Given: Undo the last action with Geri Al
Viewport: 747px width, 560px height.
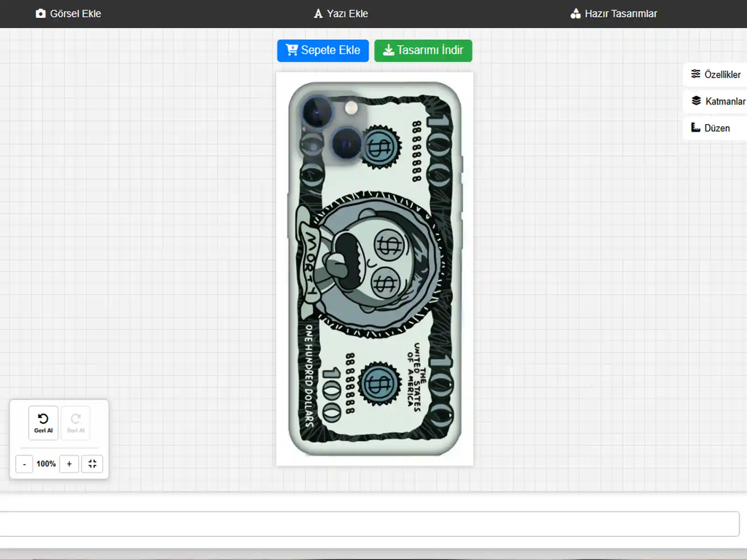Looking at the screenshot, I should [x=43, y=423].
